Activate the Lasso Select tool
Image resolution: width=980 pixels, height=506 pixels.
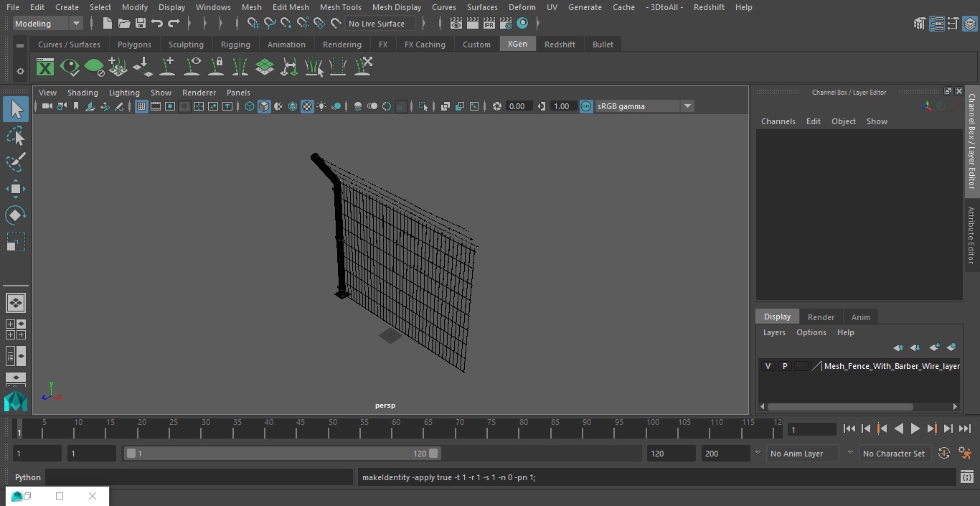click(x=16, y=136)
